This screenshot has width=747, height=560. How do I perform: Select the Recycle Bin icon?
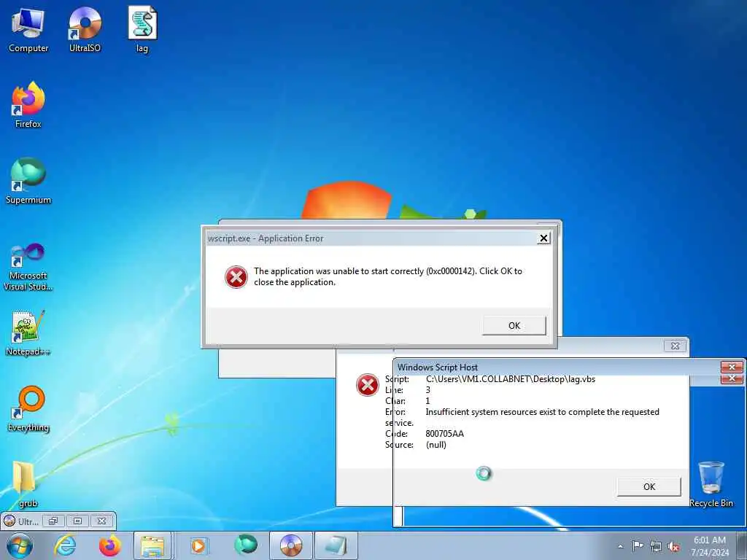pos(711,484)
